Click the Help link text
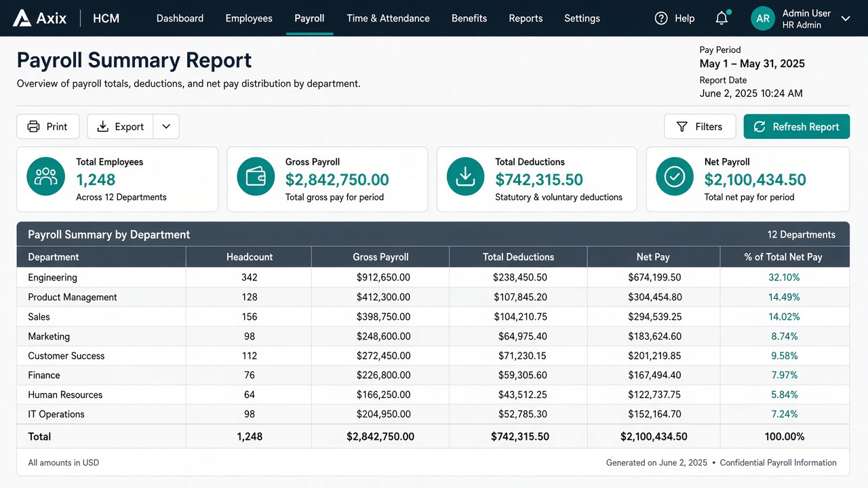The width and height of the screenshot is (868, 488). point(684,18)
